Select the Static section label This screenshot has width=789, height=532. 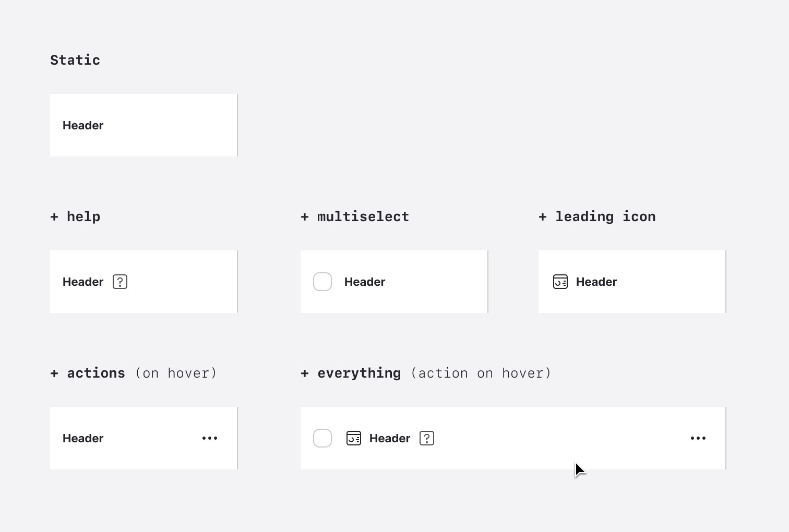[x=75, y=59]
